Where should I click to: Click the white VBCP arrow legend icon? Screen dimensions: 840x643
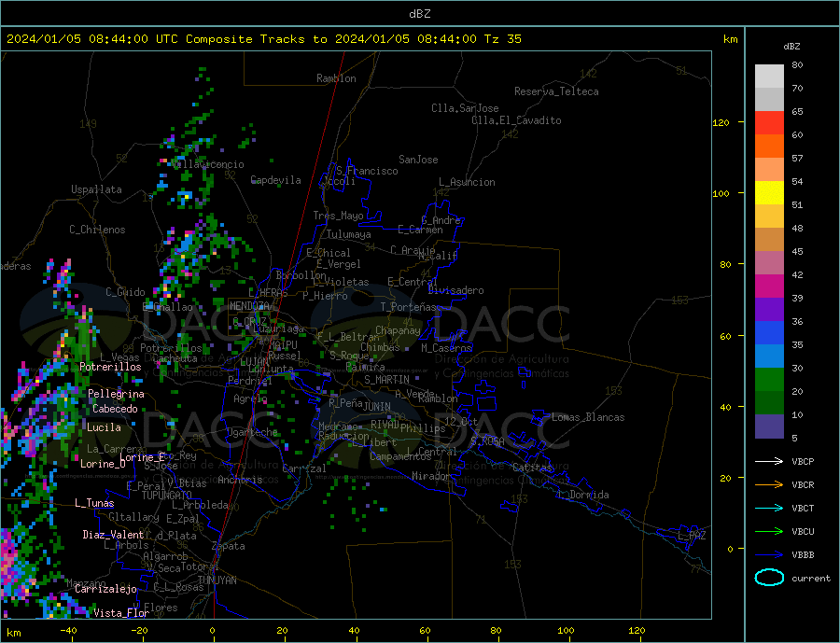769,461
